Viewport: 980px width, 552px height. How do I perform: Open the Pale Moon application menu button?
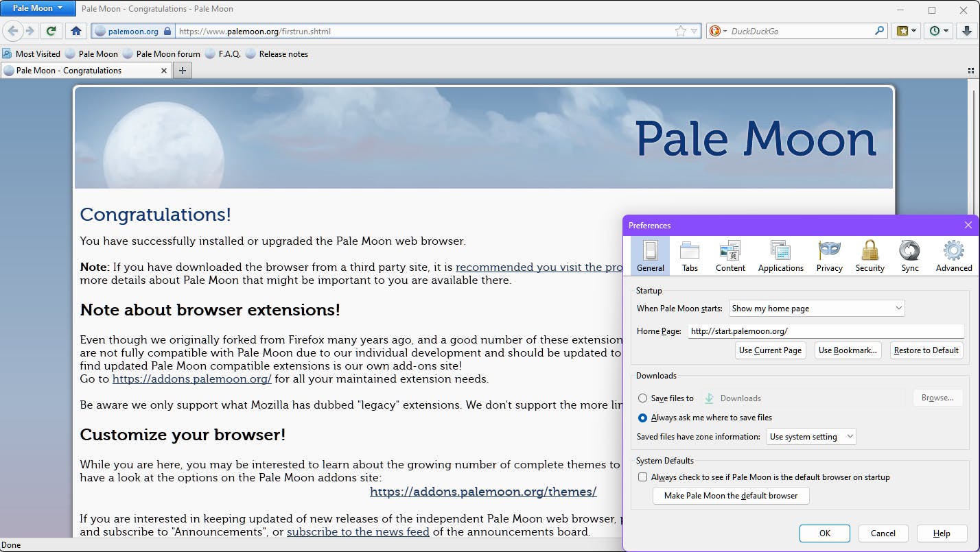[38, 8]
